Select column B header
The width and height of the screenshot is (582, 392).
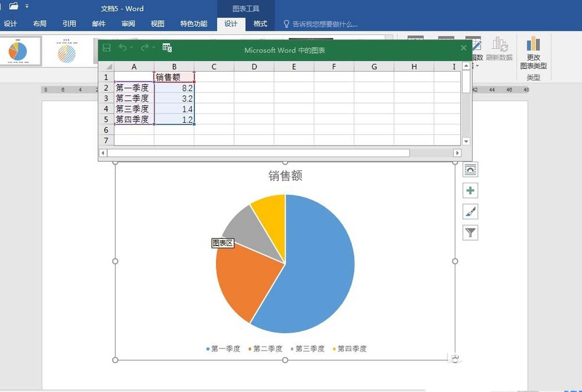click(174, 67)
